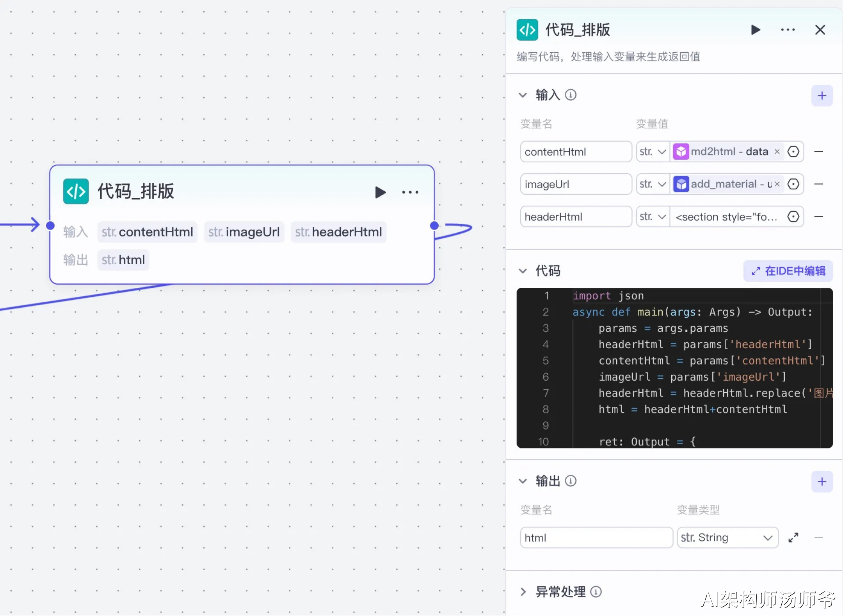This screenshot has width=843, height=616.
Task: Close the 代码_排版 side panel
Action: 820,30
